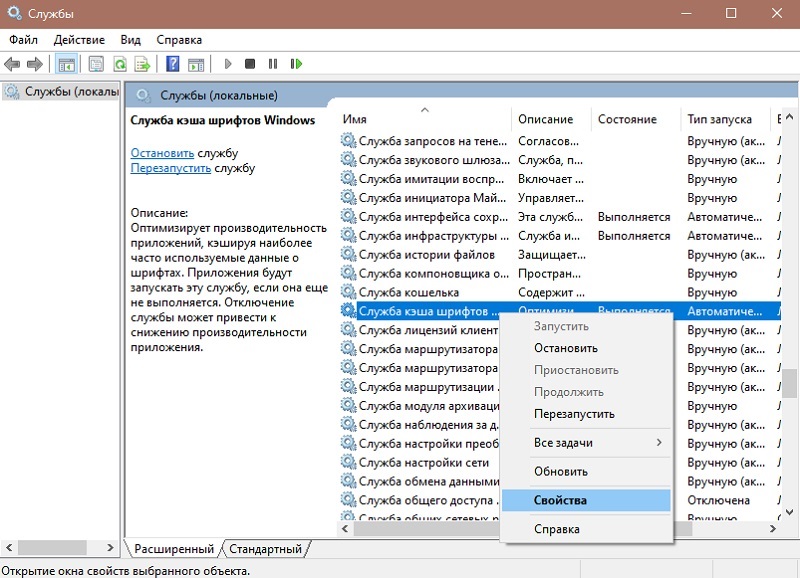This screenshot has height=578, width=800.
Task: Click the Forward arrow toolbar icon
Action: click(x=34, y=64)
